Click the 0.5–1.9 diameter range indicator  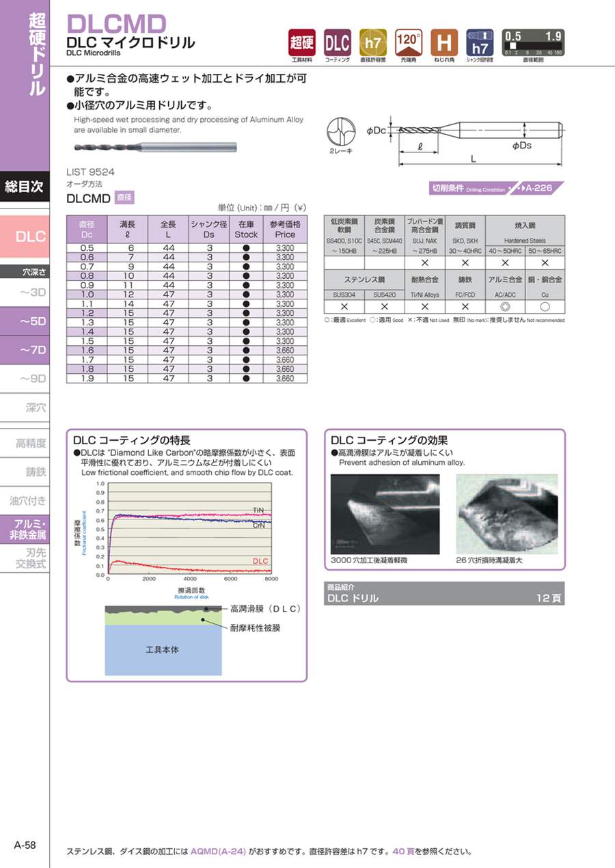click(532, 42)
